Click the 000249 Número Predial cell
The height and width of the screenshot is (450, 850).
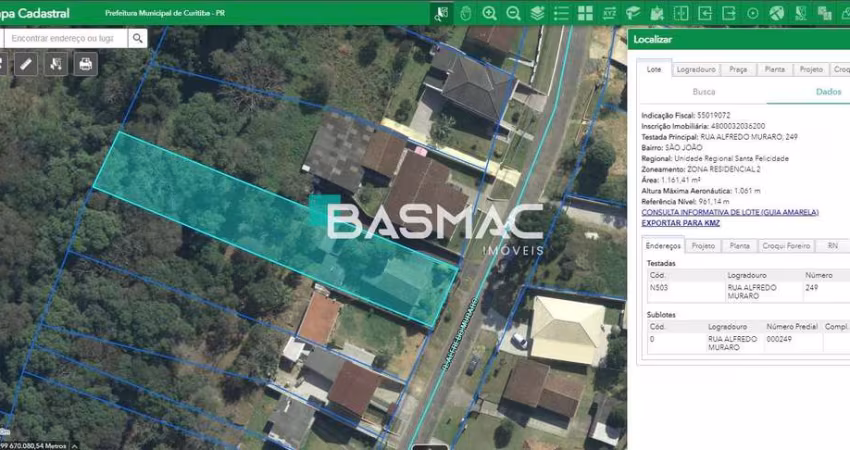coord(778,339)
